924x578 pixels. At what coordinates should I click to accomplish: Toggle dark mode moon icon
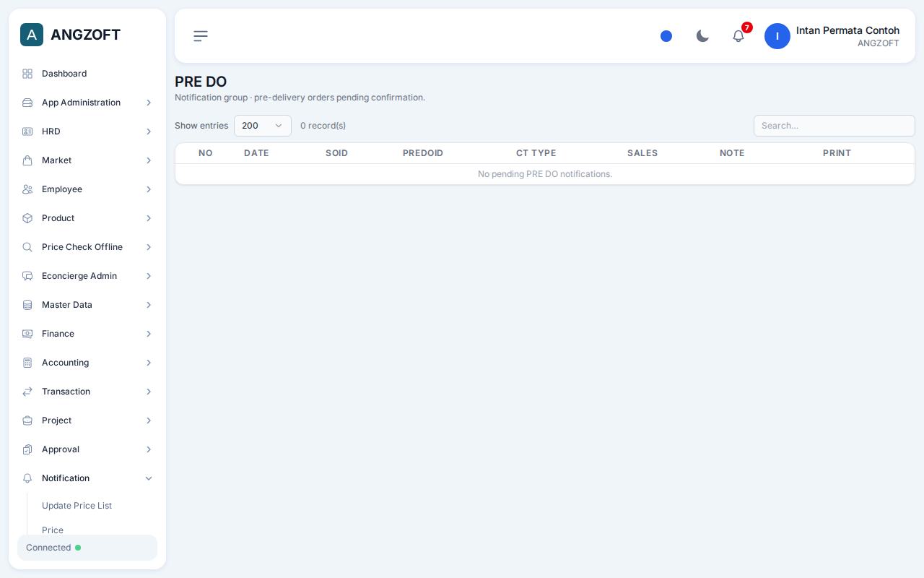pos(702,36)
